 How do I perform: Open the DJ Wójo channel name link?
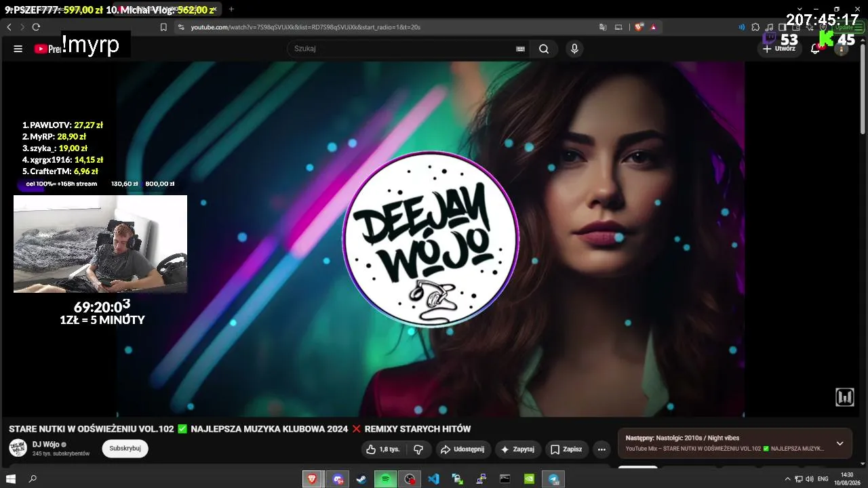click(46, 444)
